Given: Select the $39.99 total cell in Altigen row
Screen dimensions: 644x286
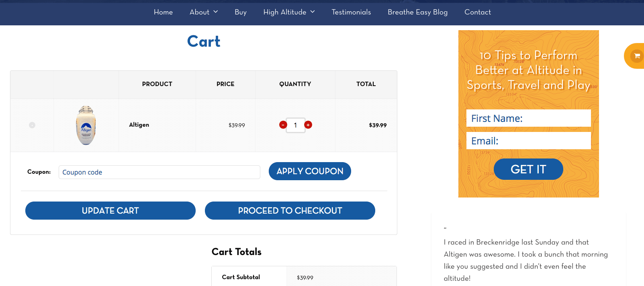Looking at the screenshot, I should coord(378,126).
